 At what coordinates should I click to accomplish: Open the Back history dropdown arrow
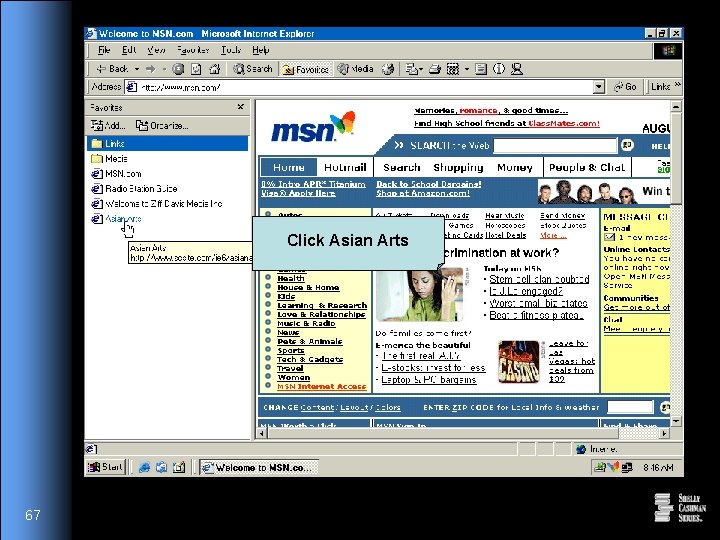(136, 69)
